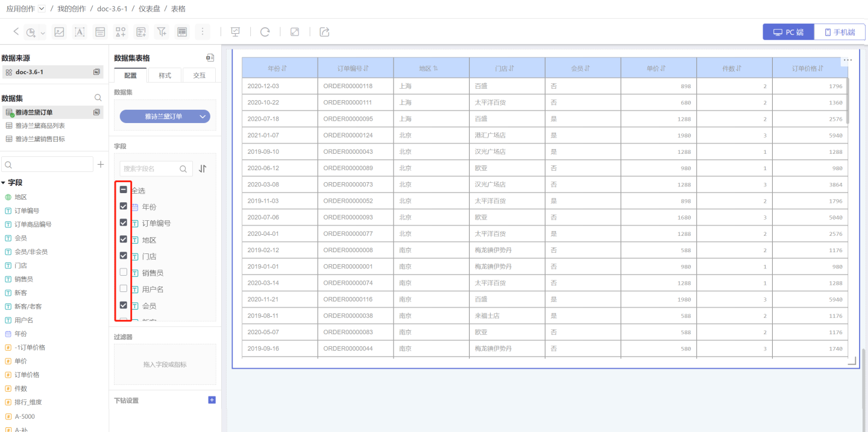Open the 雅诗兰黛订单 dataset dropdown

165,116
